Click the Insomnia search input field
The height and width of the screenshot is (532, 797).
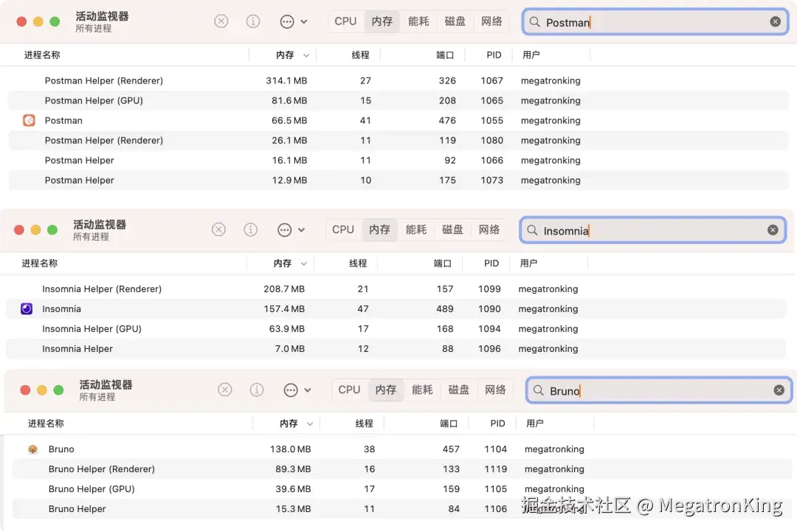(x=652, y=230)
